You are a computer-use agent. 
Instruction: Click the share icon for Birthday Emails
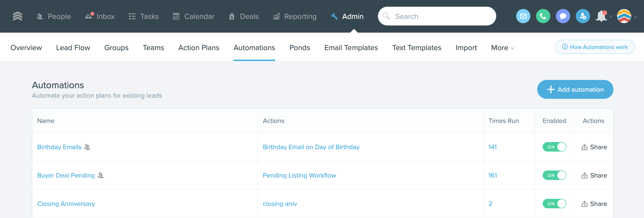[584, 147]
